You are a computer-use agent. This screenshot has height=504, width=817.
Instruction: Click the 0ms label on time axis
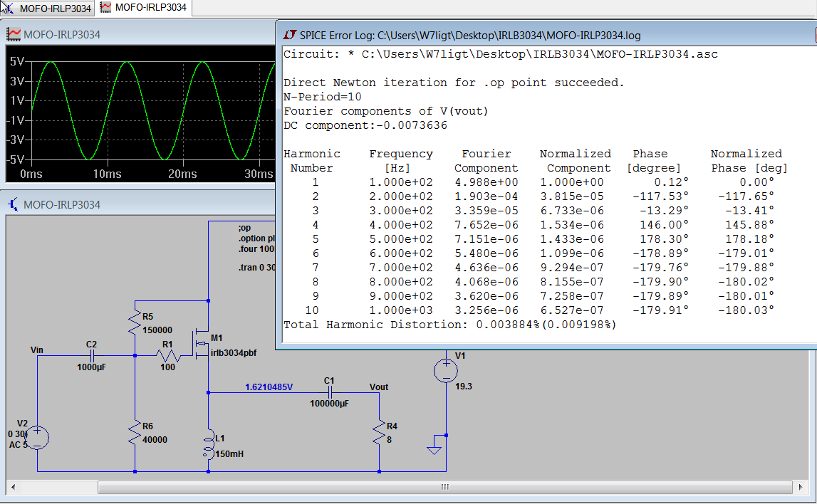(31, 174)
